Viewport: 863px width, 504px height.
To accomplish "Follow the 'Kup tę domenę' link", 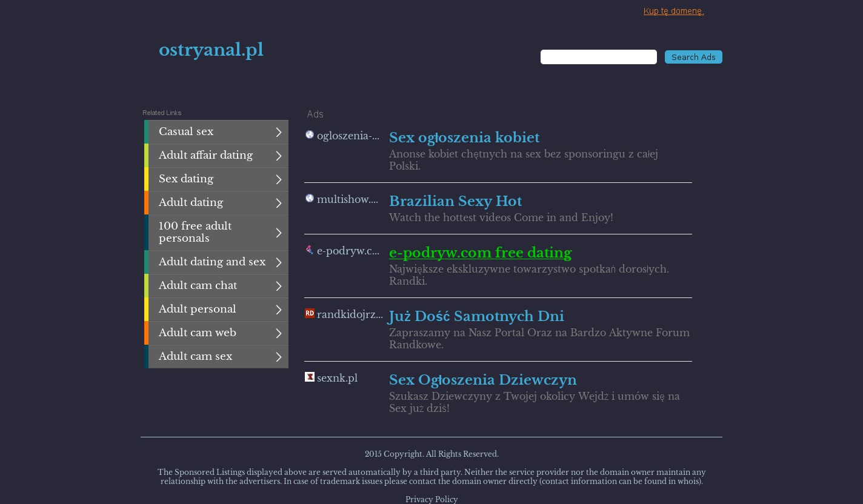I will pos(673,11).
